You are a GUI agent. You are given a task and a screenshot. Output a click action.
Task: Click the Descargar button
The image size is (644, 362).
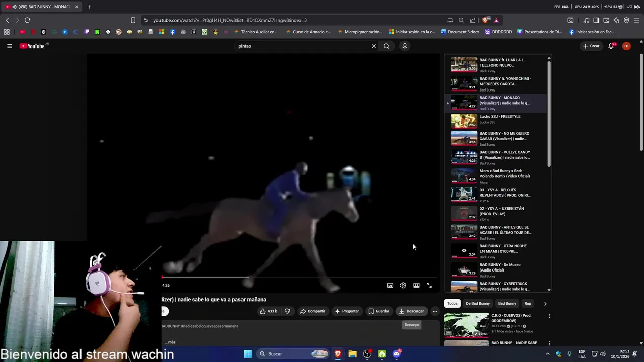tap(412, 311)
